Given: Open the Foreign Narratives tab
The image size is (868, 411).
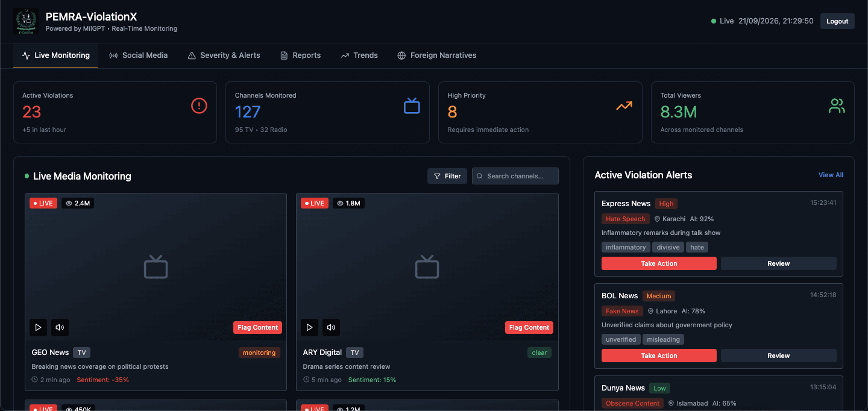Looking at the screenshot, I should pos(437,55).
